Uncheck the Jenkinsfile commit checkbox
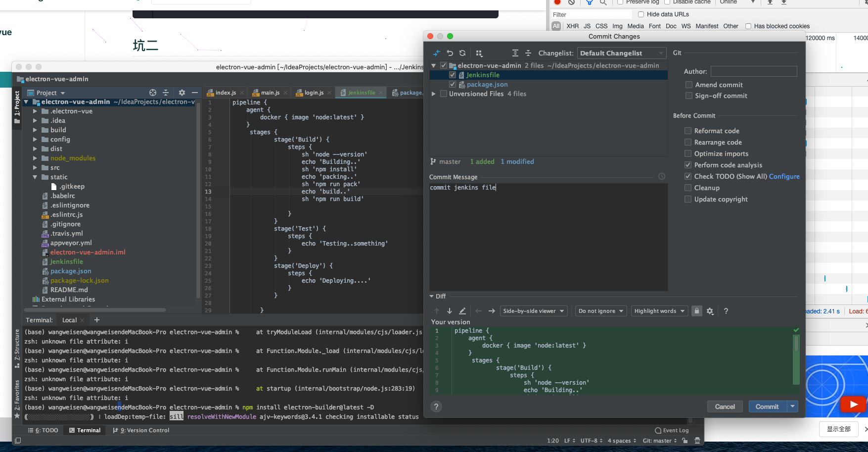 point(453,75)
